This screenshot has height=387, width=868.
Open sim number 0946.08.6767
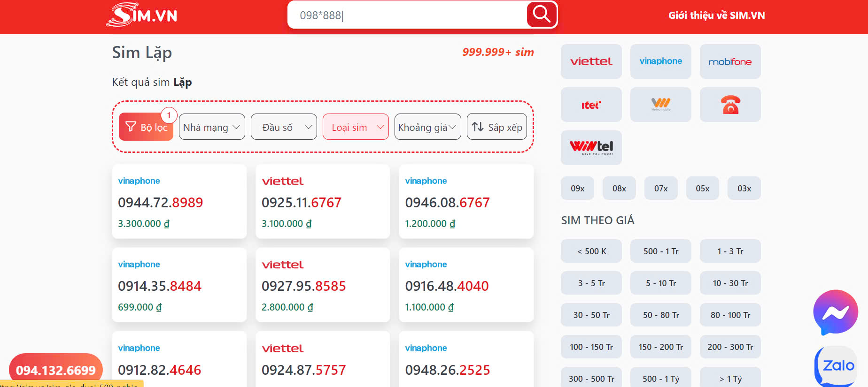coord(447,202)
